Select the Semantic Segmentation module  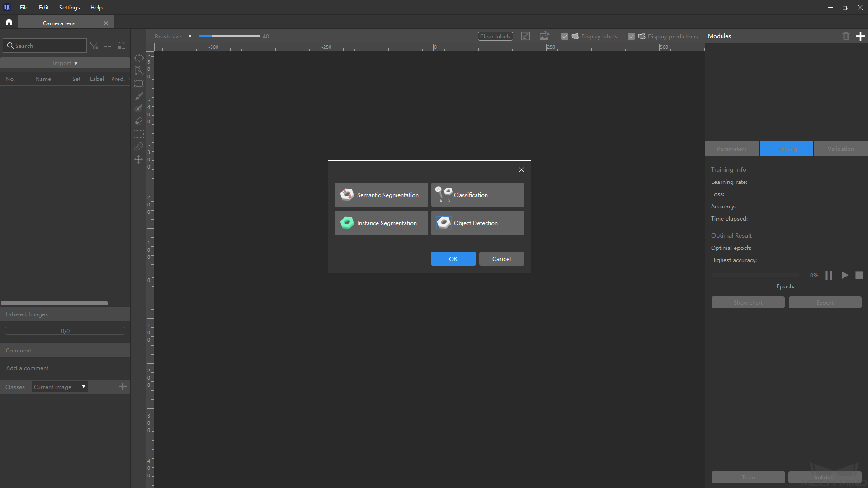point(381,195)
